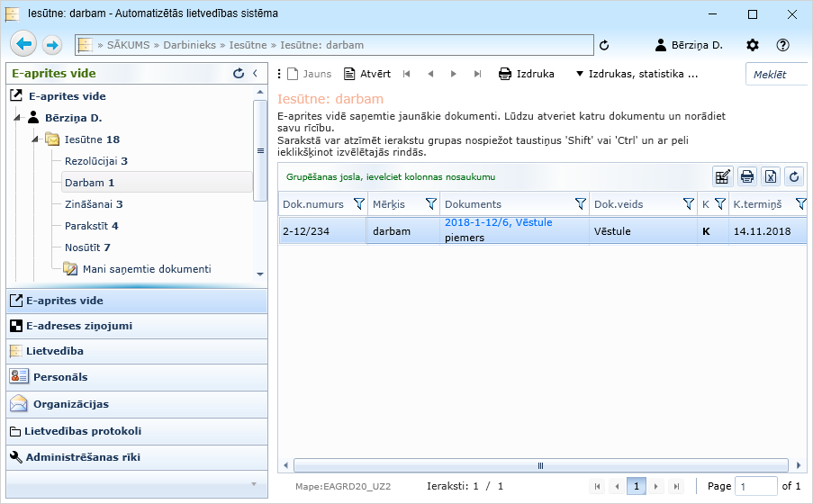Reload page using address bar refresh icon
This screenshot has width=813, height=504.
pos(604,45)
